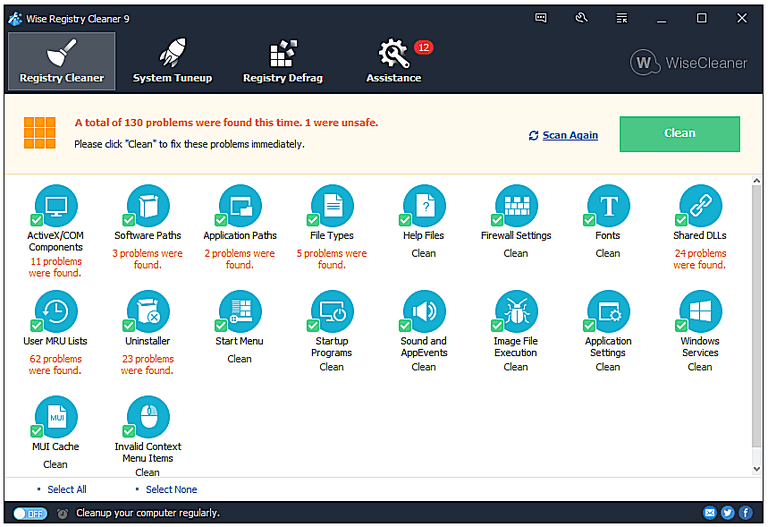Screen dimensions: 768x527
Task: Open the Application Paths category icon
Action: point(240,206)
